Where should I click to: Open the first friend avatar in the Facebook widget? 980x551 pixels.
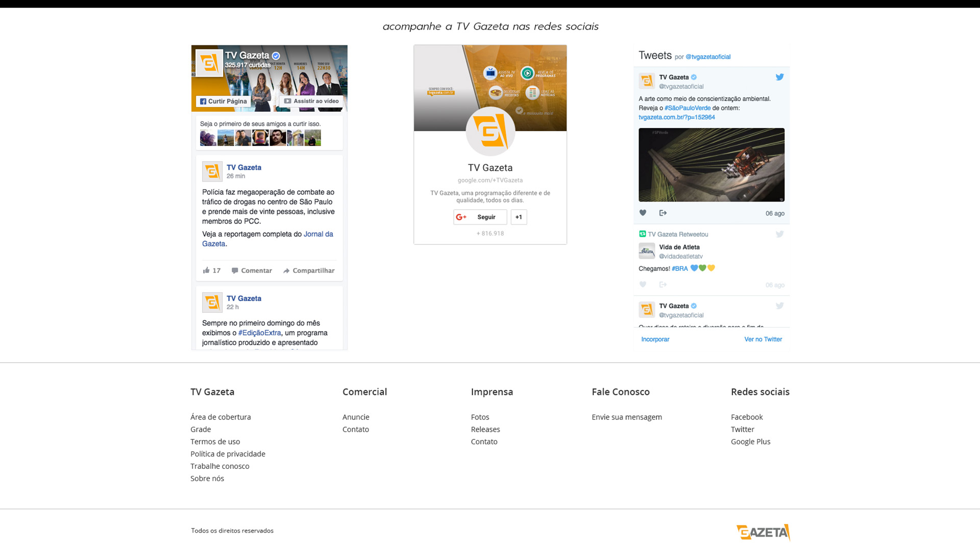click(x=208, y=138)
